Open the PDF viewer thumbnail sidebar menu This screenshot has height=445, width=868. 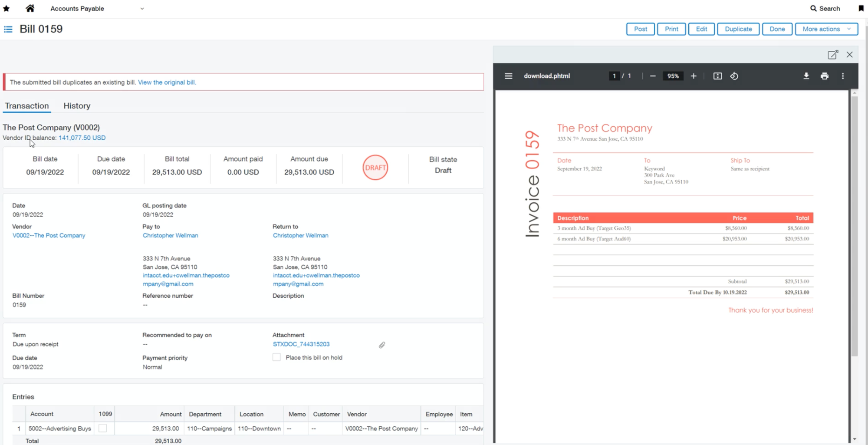pyautogui.click(x=508, y=76)
